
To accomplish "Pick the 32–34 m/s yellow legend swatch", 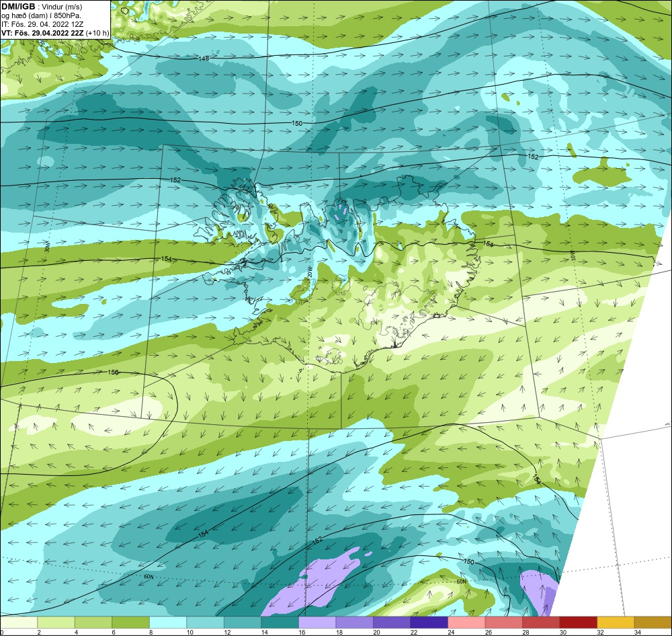I will [x=616, y=623].
